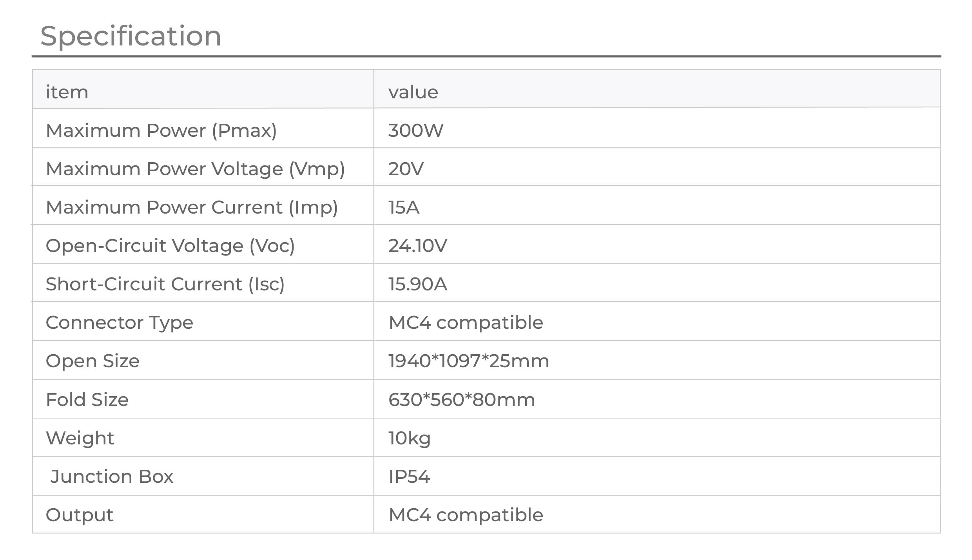Viewport: 972px width, 560px height.
Task: Select the 'item' column header
Action: (67, 92)
